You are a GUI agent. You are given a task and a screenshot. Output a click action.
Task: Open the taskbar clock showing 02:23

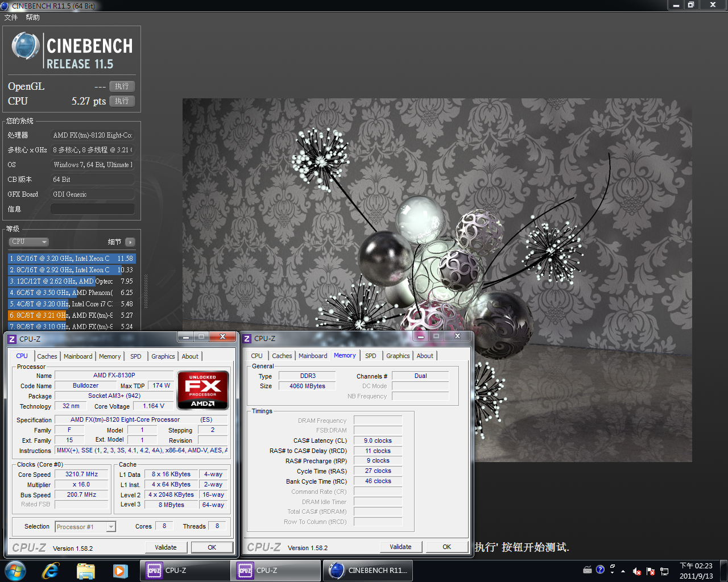(x=696, y=571)
